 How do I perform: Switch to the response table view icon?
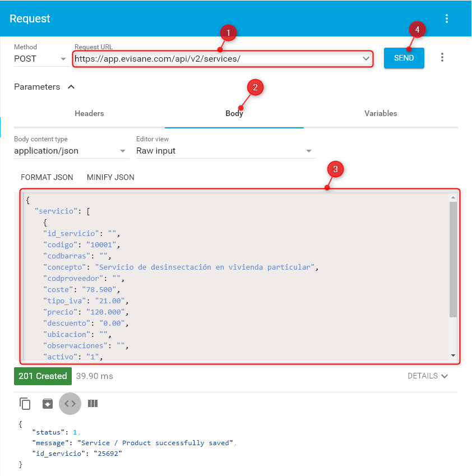click(x=93, y=403)
